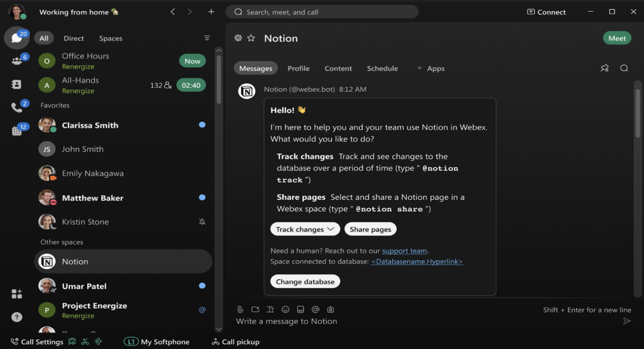
Task: Open text formatting options
Action: point(270,309)
